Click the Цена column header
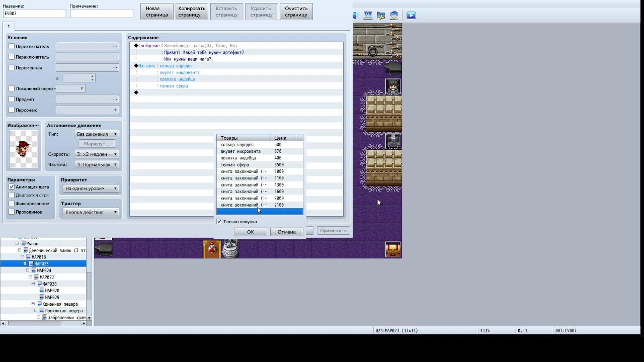Image resolution: width=644 pixels, height=362 pixels. [x=284, y=138]
